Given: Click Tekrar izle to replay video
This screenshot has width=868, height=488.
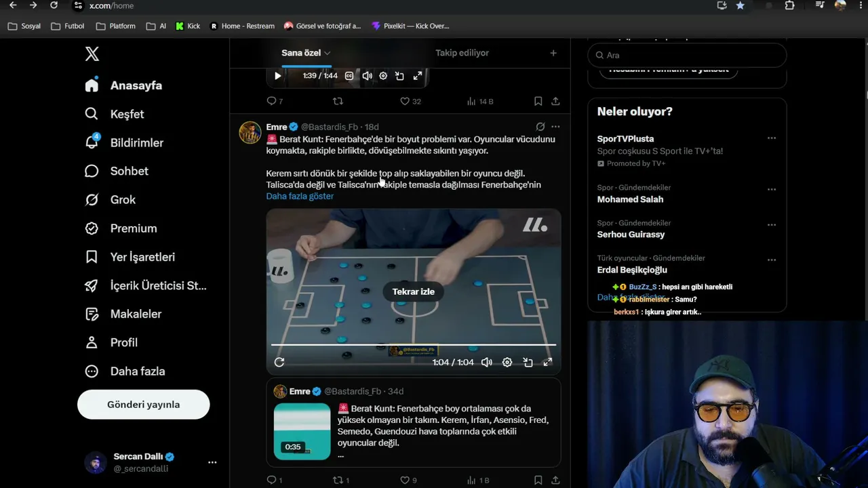Looking at the screenshot, I should click(414, 291).
